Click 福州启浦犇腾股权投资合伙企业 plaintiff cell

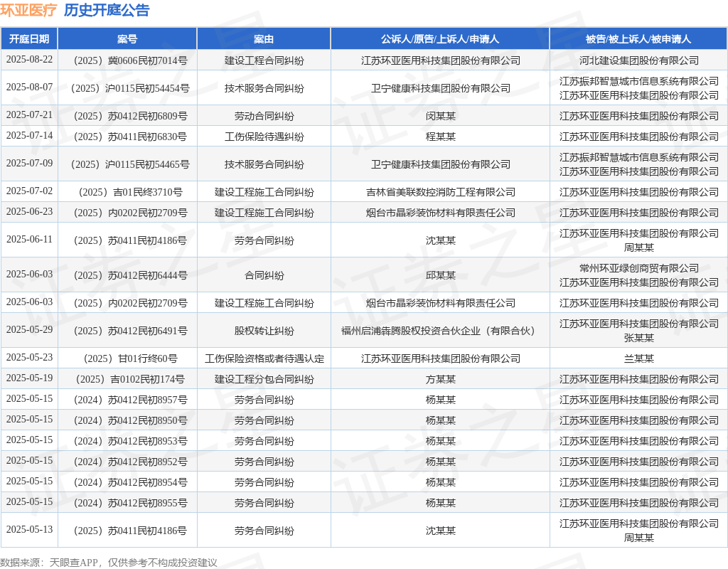(x=441, y=331)
